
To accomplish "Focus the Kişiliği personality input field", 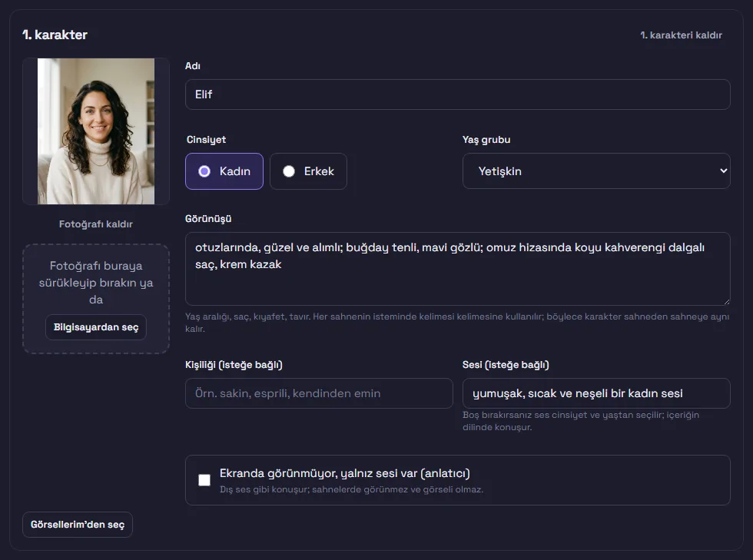I will 319,393.
